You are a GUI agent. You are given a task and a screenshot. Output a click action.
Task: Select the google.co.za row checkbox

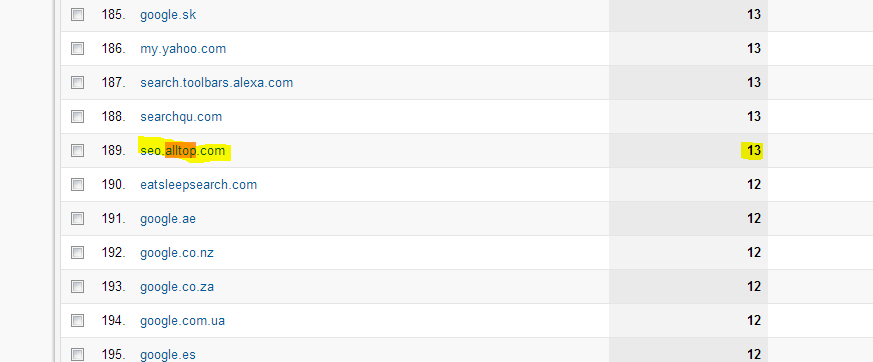pyautogui.click(x=77, y=286)
